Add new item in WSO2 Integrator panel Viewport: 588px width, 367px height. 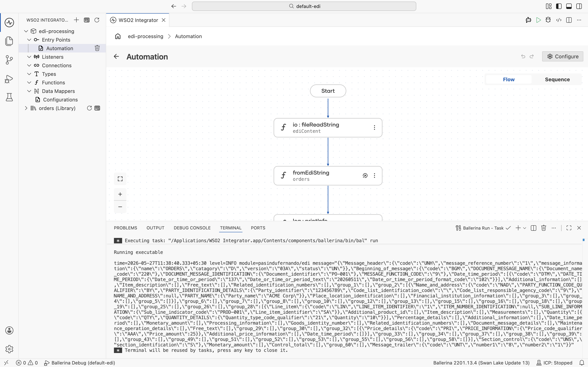[x=76, y=20]
